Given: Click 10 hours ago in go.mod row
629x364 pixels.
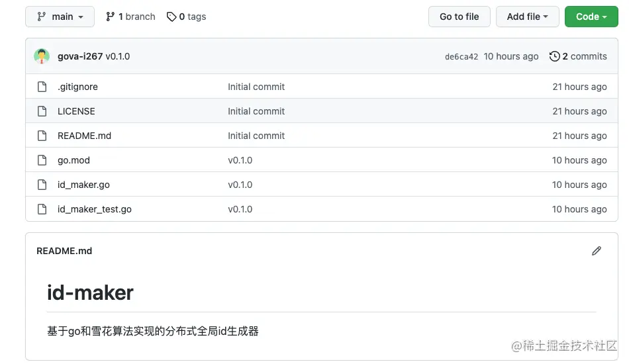Looking at the screenshot, I should [x=579, y=160].
